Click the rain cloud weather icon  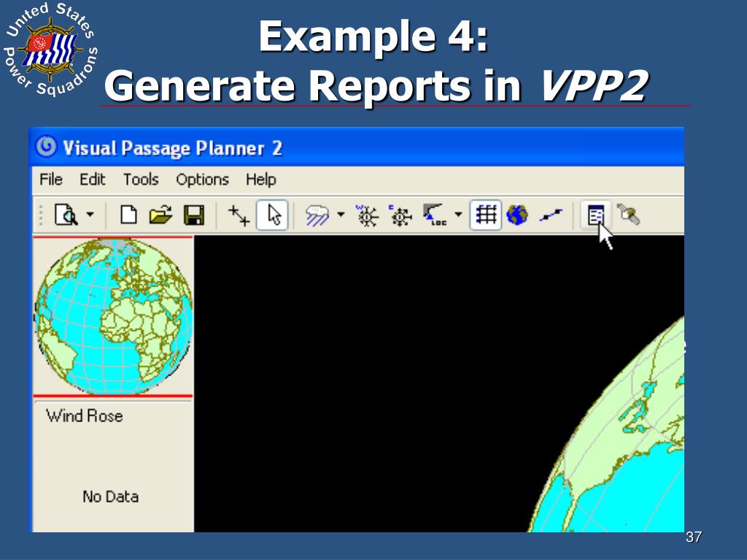[317, 215]
